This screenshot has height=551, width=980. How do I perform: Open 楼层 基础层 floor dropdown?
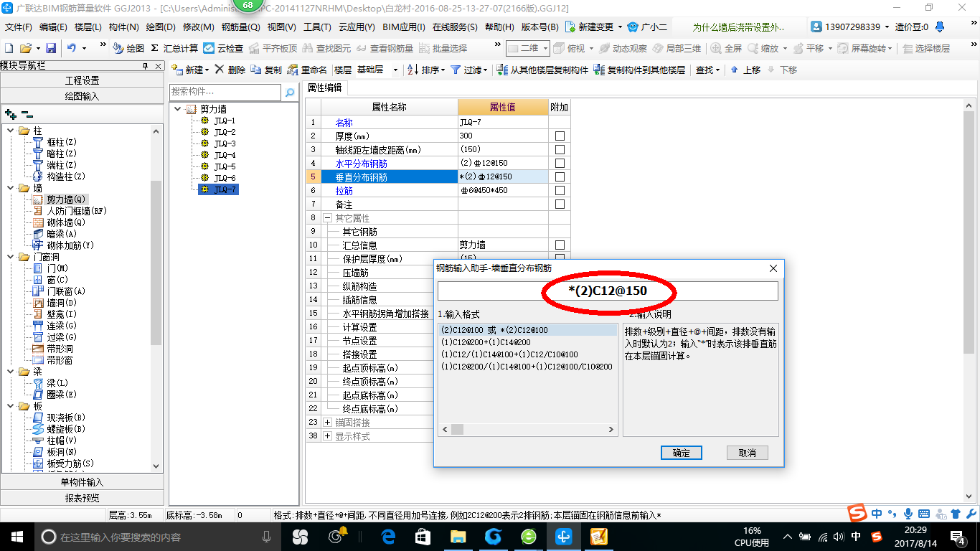[x=394, y=70]
